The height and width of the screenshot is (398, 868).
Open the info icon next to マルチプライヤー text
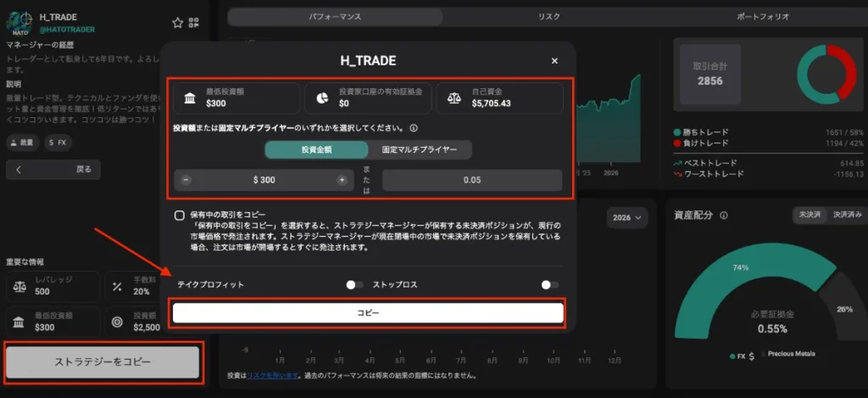pos(414,128)
